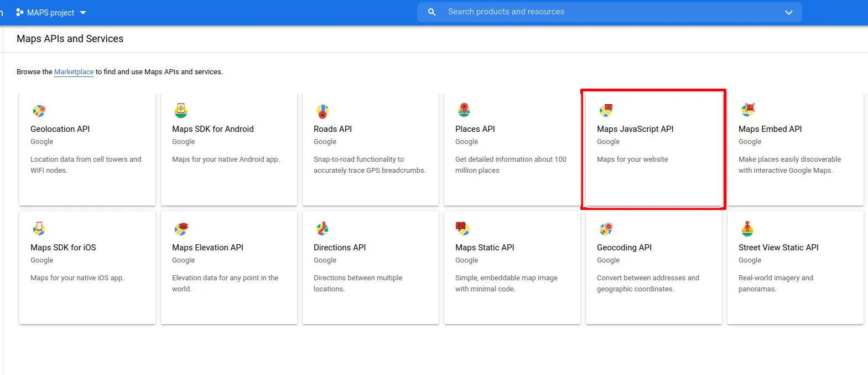This screenshot has width=868, height=375.
Task: Click the Roads API card icon
Action: coord(323,111)
